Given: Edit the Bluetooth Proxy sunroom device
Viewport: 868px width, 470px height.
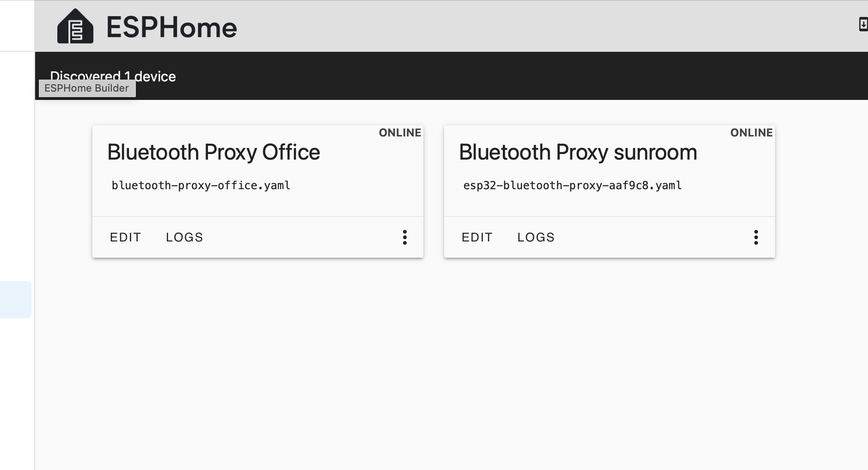Looking at the screenshot, I should point(477,237).
